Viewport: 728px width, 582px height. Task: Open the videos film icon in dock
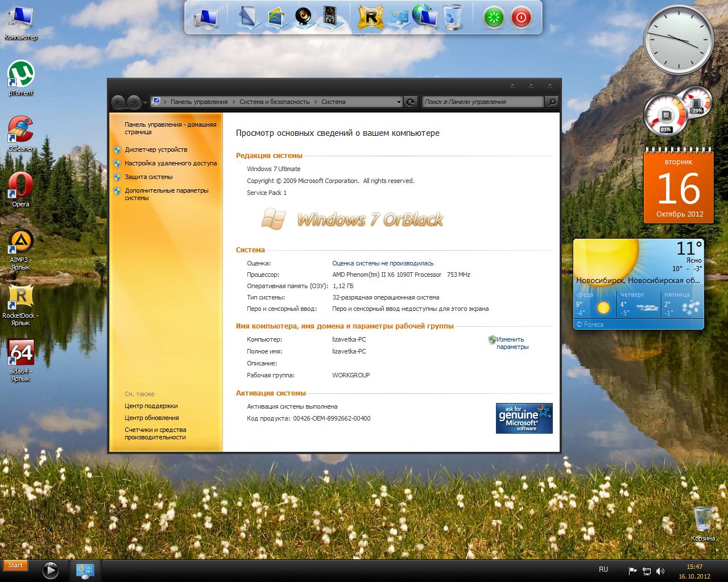coord(329,17)
